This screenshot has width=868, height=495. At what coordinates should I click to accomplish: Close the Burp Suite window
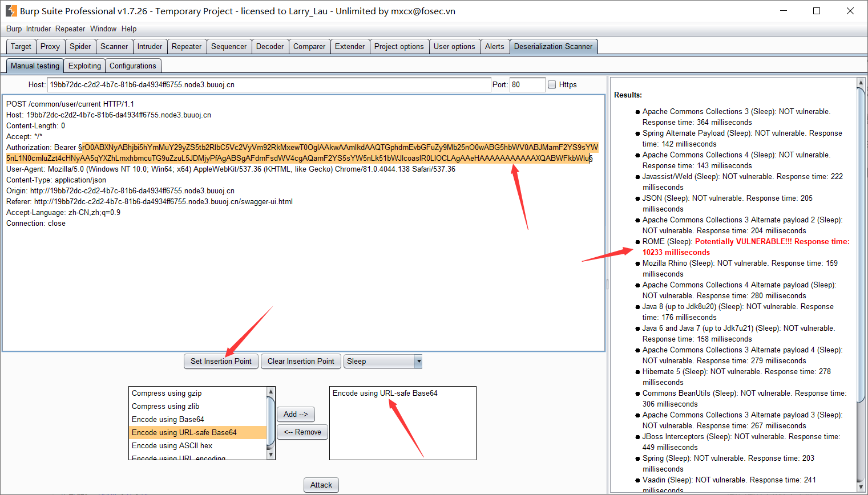[x=850, y=11]
